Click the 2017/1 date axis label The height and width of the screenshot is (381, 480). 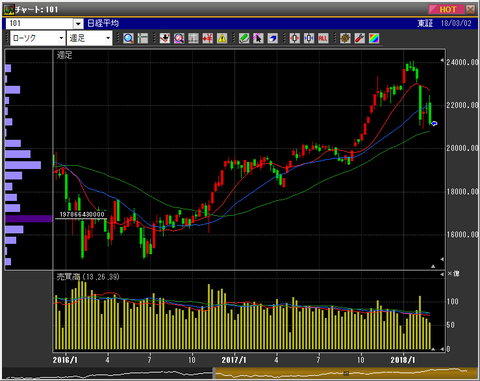[234, 360]
